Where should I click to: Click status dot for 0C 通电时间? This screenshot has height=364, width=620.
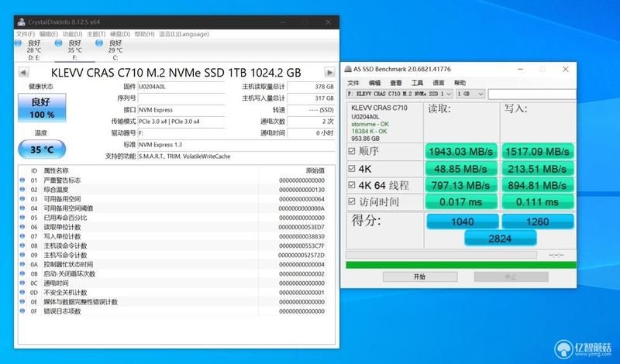pyautogui.click(x=22, y=283)
